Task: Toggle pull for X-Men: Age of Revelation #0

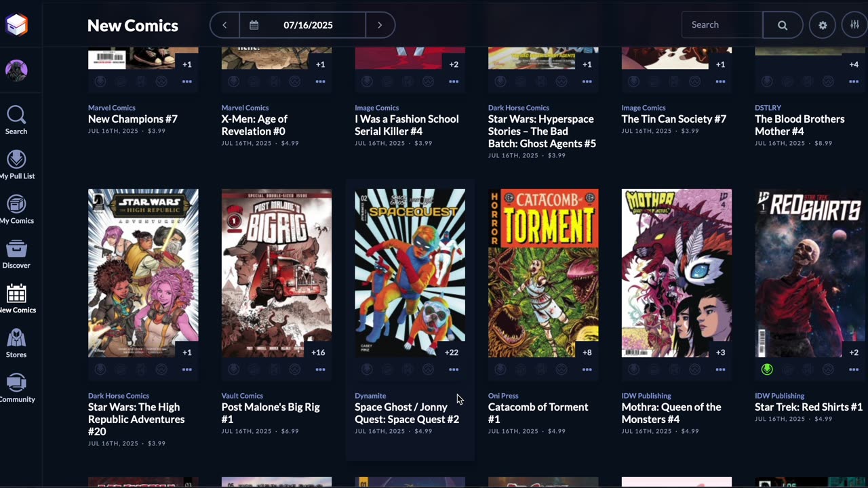Action: click(234, 81)
